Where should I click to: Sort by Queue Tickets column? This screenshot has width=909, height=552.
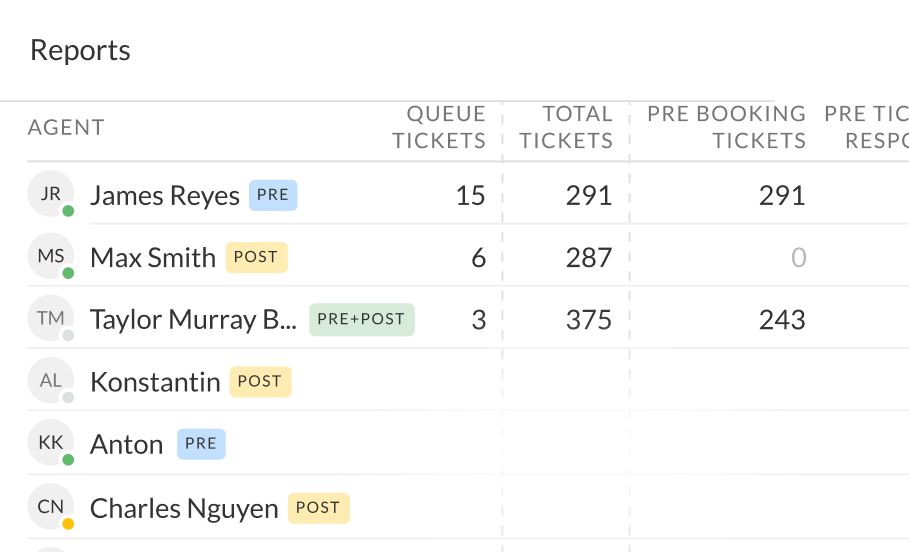[x=439, y=127]
